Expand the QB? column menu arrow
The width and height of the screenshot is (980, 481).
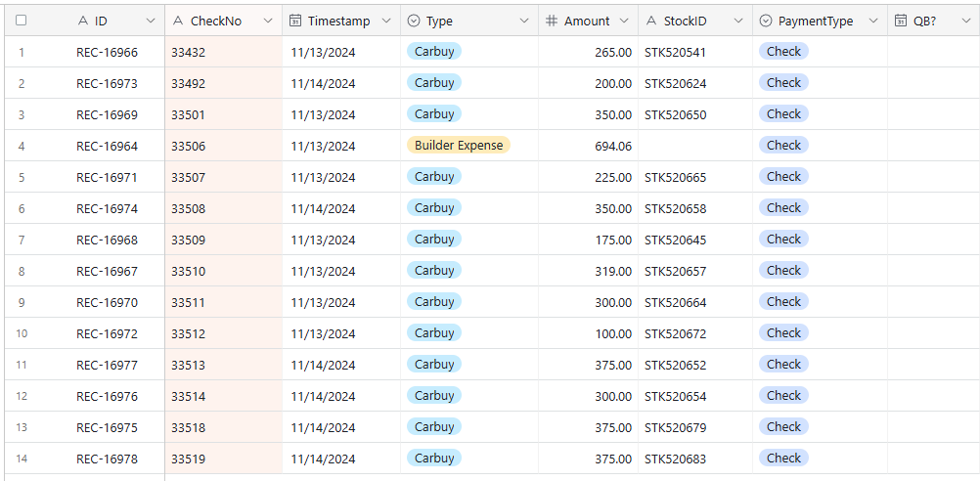point(965,22)
